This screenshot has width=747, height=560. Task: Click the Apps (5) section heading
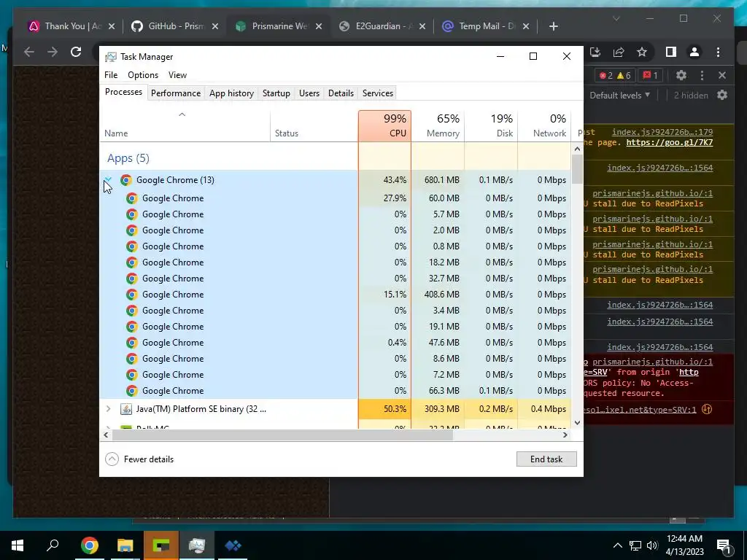128,158
